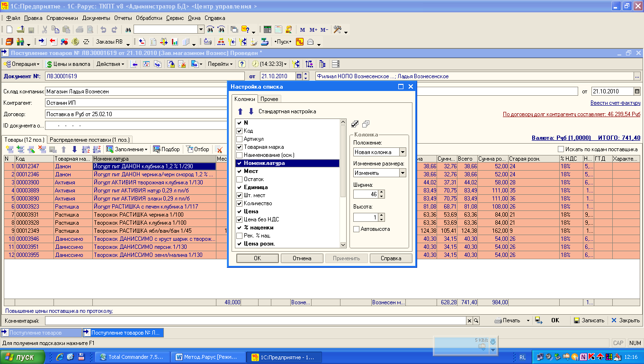Open the hammer-and-wrench settings tools icon
The image size is (644, 364).
tap(338, 29)
